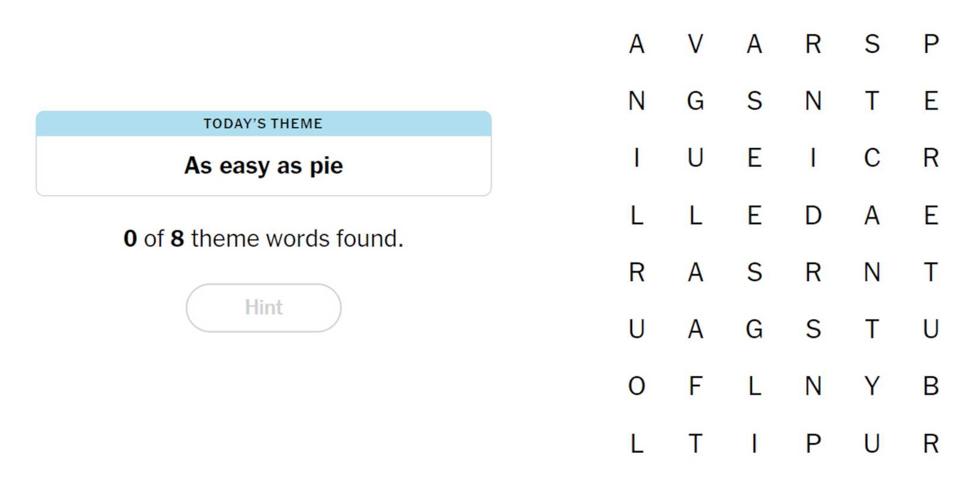Viewport: 980px width, 490px height.
Task: Click the 'As easy as pie' theme card
Action: [263, 153]
